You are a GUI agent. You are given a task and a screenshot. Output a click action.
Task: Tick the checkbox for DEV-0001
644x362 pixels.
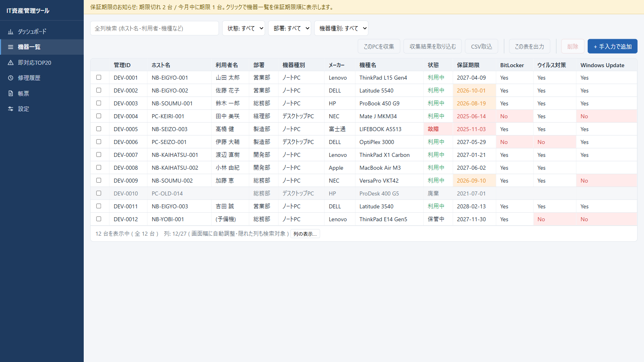click(x=99, y=77)
